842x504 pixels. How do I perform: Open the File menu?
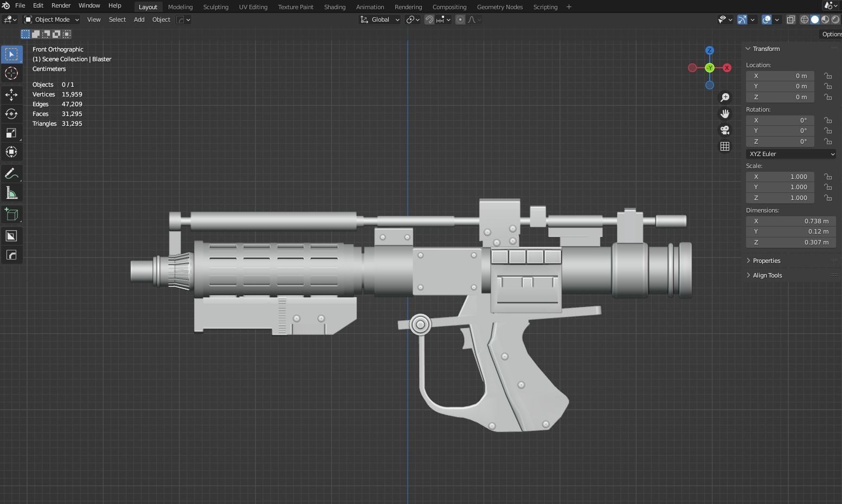point(20,5)
